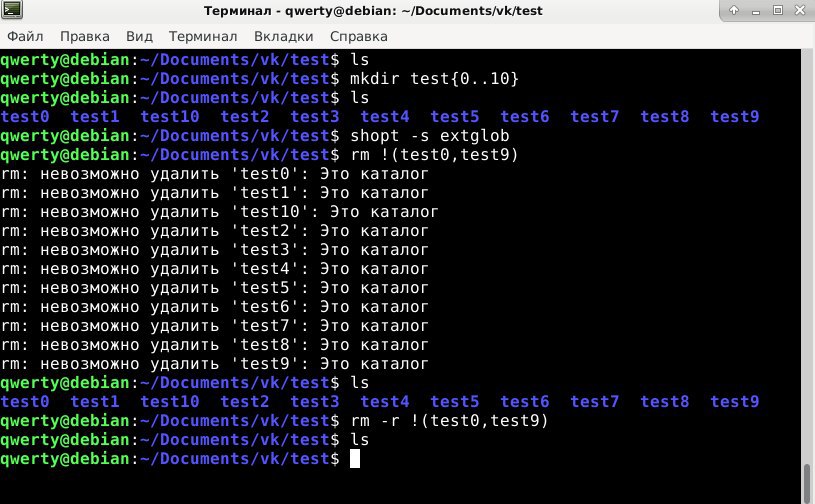Click the rm error line for 'test8'

pyautogui.click(x=214, y=345)
